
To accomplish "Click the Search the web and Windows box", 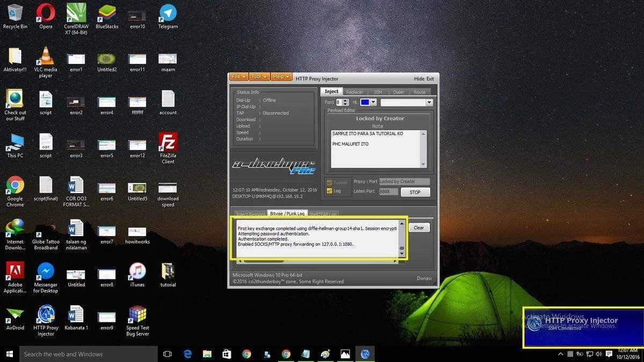I will 89,354.
